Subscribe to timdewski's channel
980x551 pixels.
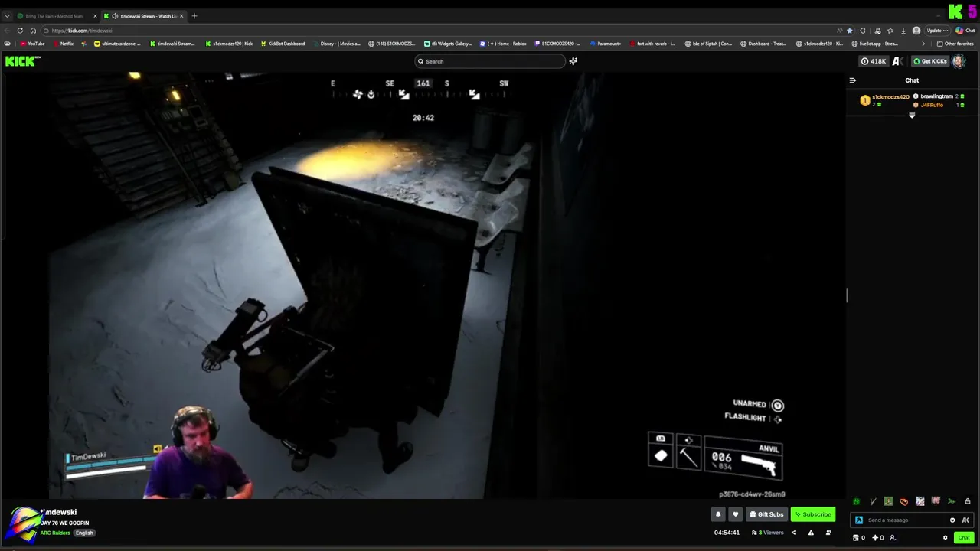click(812, 514)
